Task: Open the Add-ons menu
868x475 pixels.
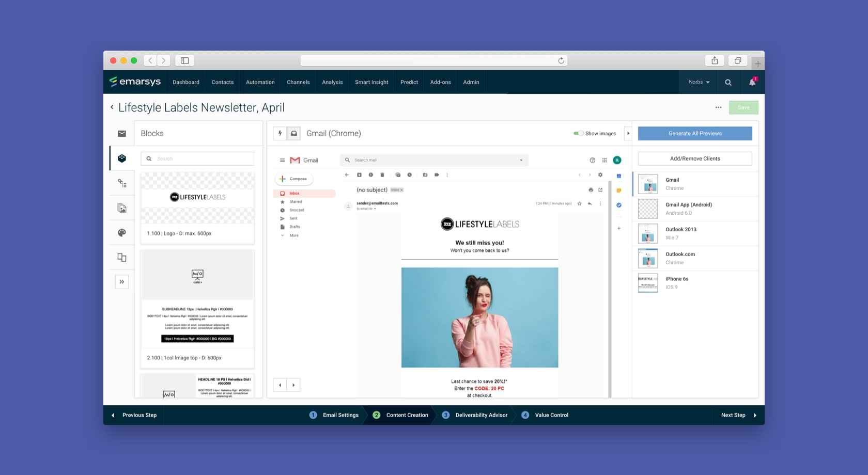Action: coord(441,82)
